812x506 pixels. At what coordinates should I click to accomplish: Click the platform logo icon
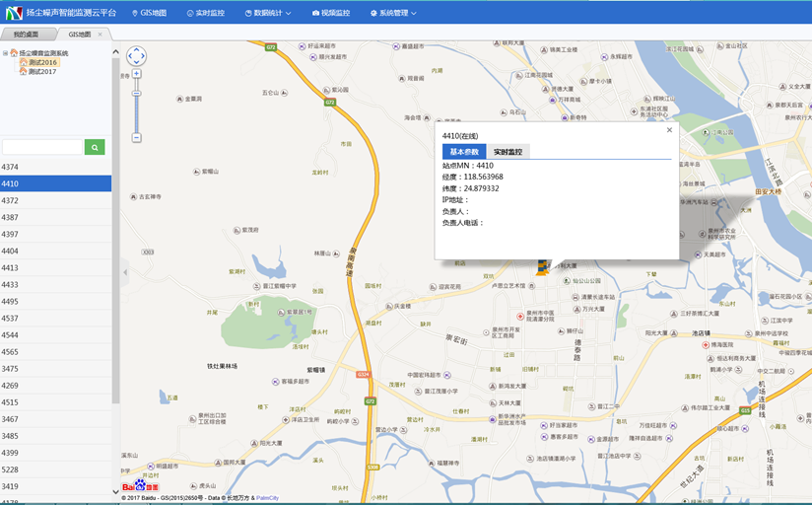(x=14, y=13)
